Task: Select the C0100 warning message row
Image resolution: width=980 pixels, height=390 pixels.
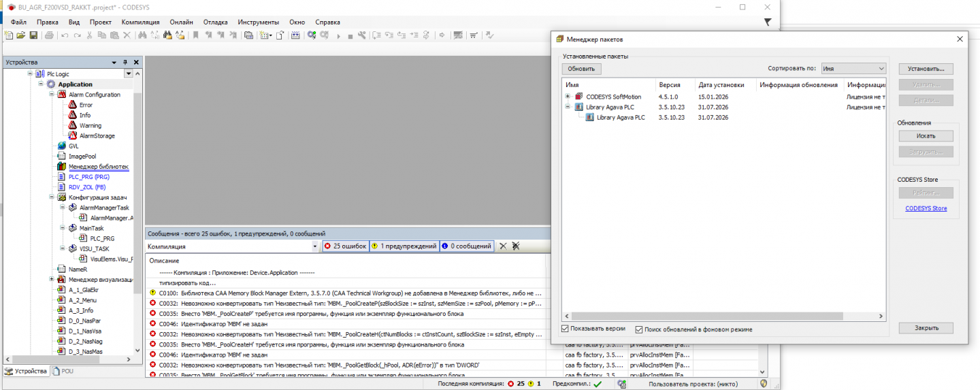Action: [x=346, y=293]
